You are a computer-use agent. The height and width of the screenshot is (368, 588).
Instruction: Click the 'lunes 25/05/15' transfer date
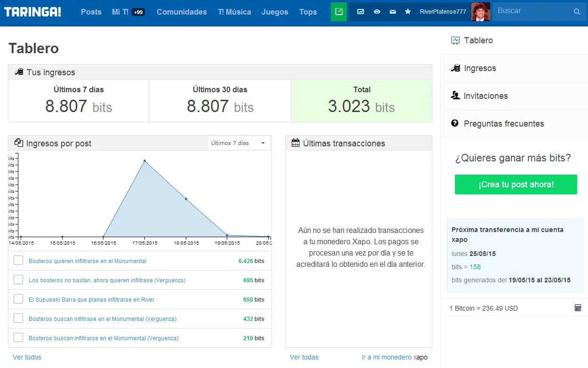(474, 254)
